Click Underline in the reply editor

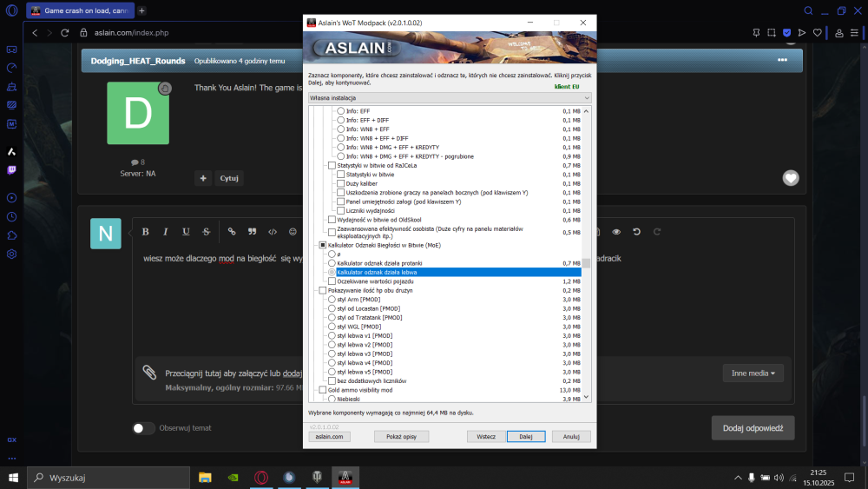pos(186,232)
